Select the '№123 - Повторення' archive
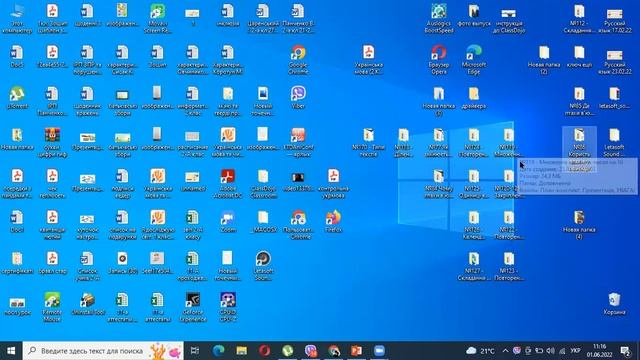Viewport: 640px width, 360px height. coord(509,267)
